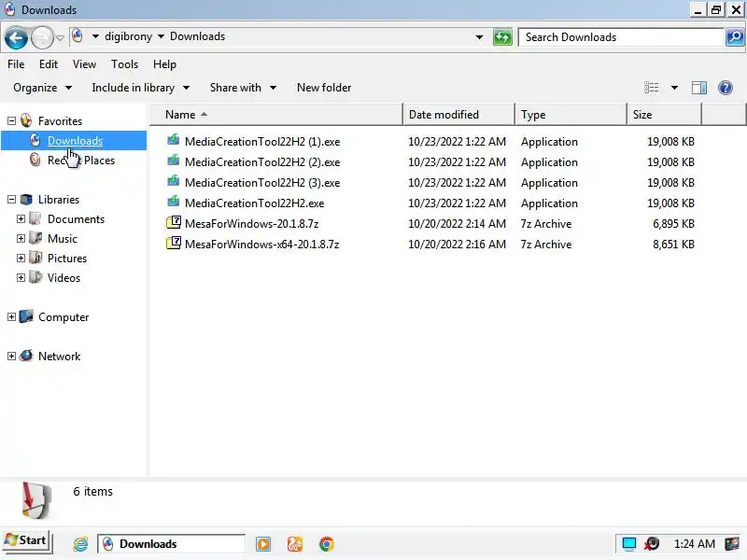Viewport: 747px width, 560px height.
Task: Select Recent Places under Favorites
Action: (81, 161)
